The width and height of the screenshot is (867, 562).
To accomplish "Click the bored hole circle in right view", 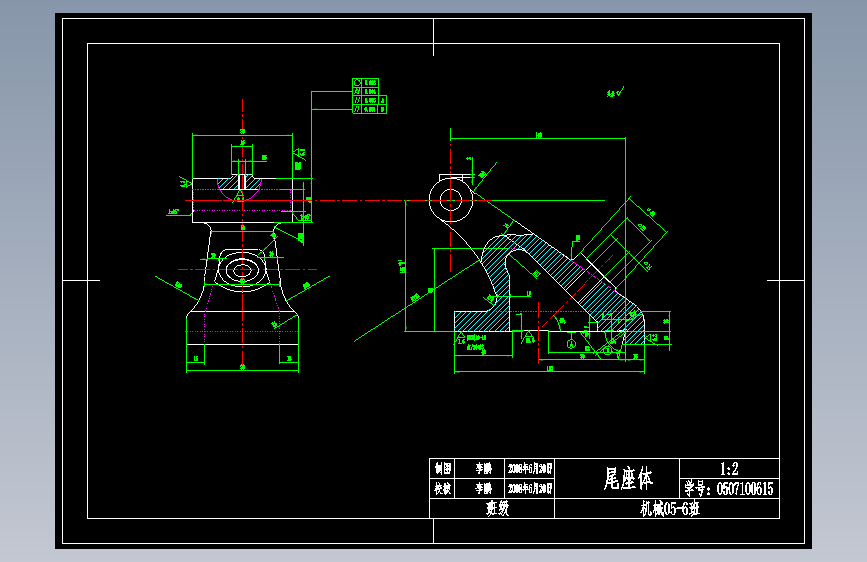I will [451, 200].
